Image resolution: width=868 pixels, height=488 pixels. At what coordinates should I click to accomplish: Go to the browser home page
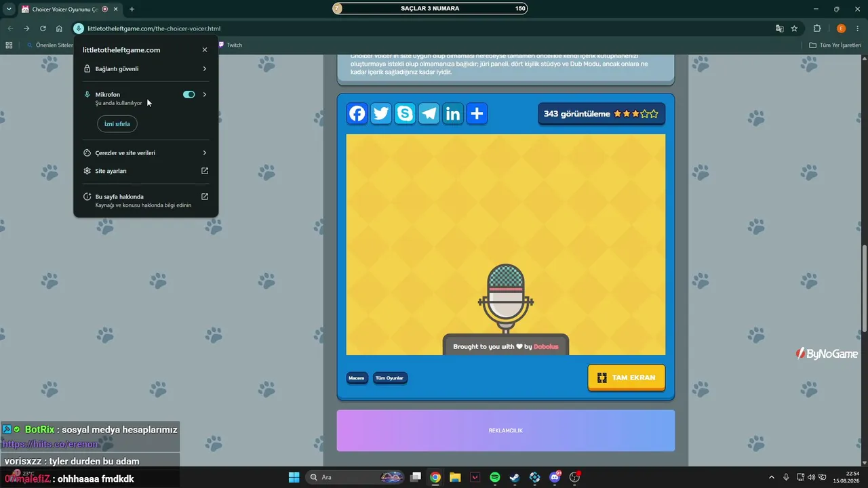click(59, 28)
